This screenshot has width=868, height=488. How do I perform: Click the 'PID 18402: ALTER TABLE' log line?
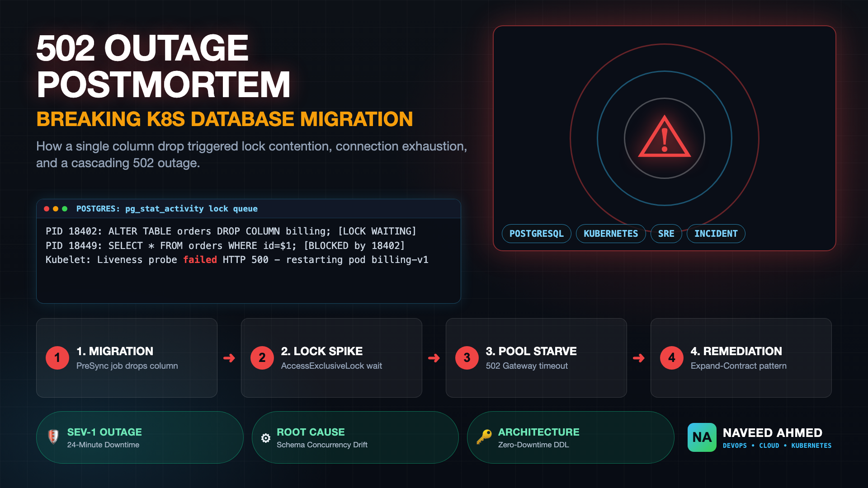[x=231, y=231]
